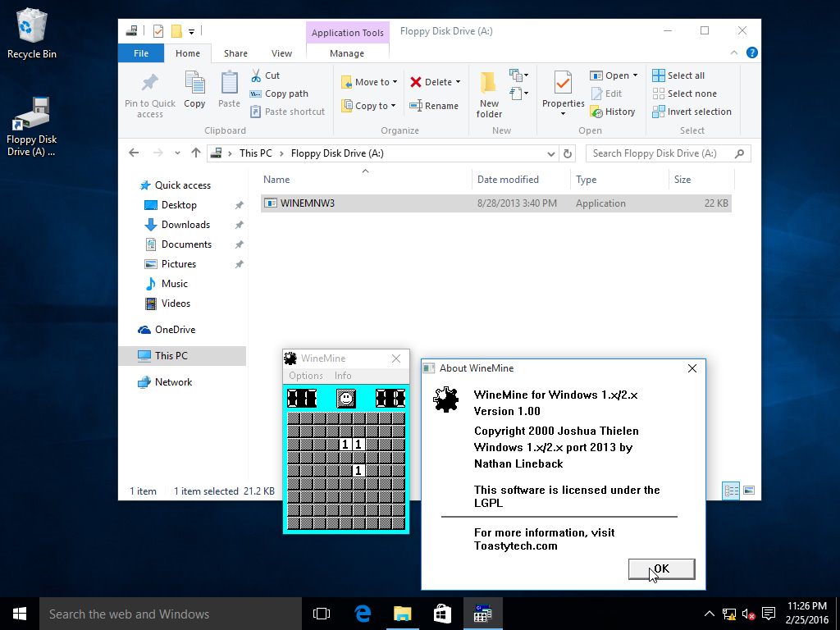Click the Search Floppy Disk Drive field
840x630 pixels.
click(668, 153)
